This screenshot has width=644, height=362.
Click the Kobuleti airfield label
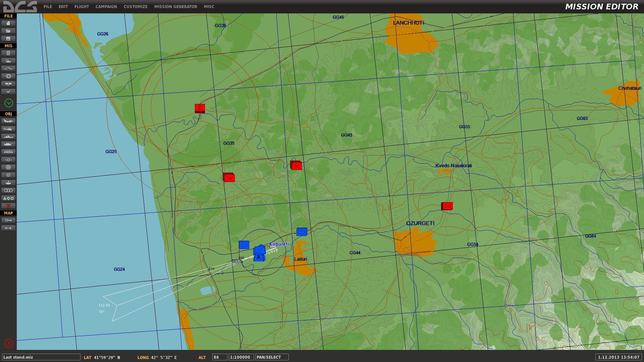[x=279, y=244]
